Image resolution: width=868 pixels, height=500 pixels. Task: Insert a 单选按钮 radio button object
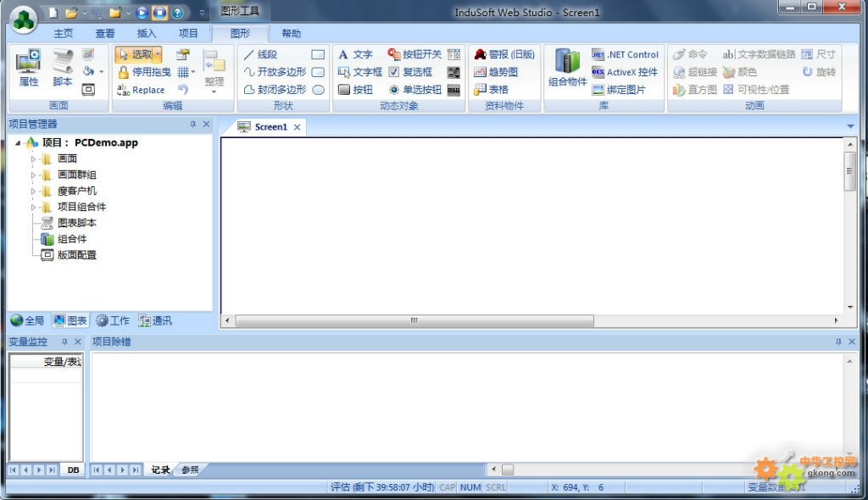pyautogui.click(x=415, y=90)
